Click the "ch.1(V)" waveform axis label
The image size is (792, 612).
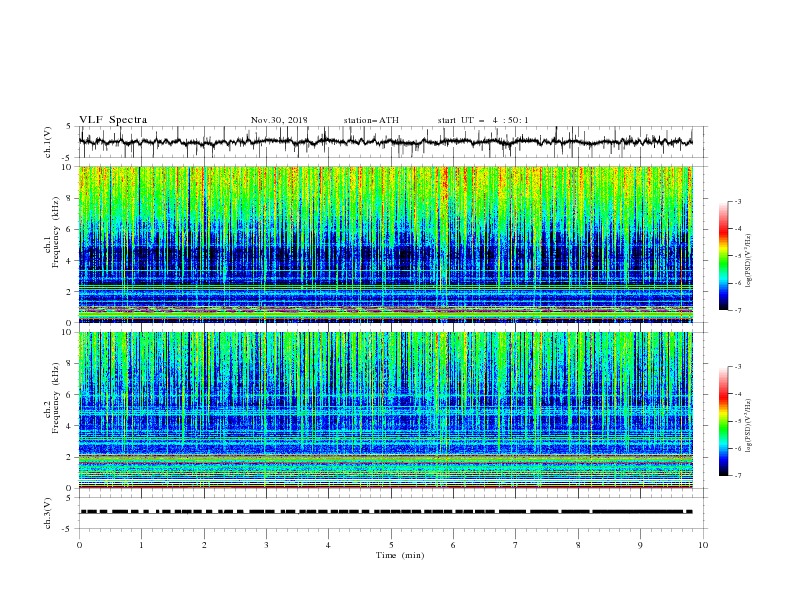pyautogui.click(x=48, y=142)
